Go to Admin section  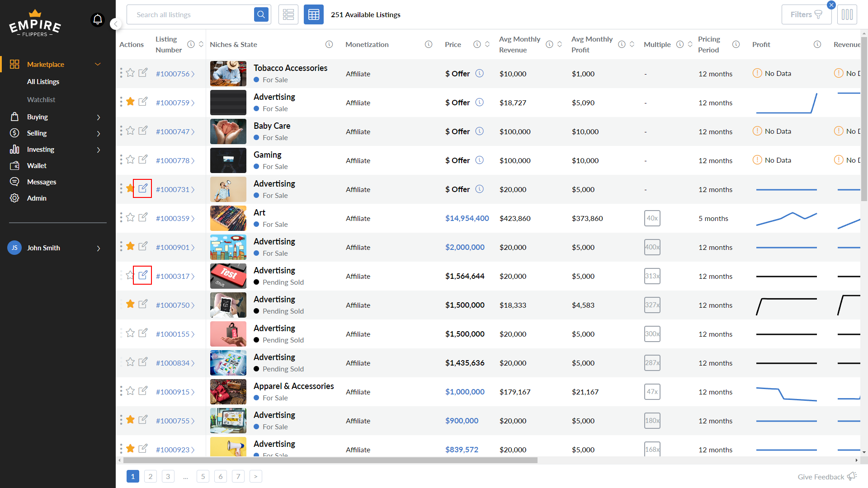click(37, 198)
